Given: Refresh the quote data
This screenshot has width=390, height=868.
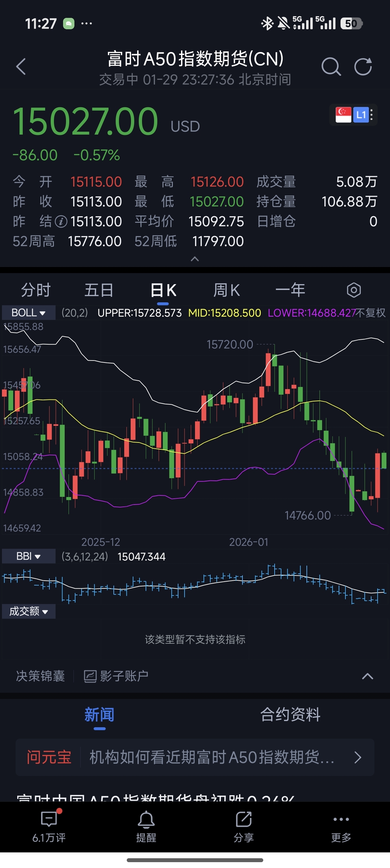Looking at the screenshot, I should (x=363, y=66).
